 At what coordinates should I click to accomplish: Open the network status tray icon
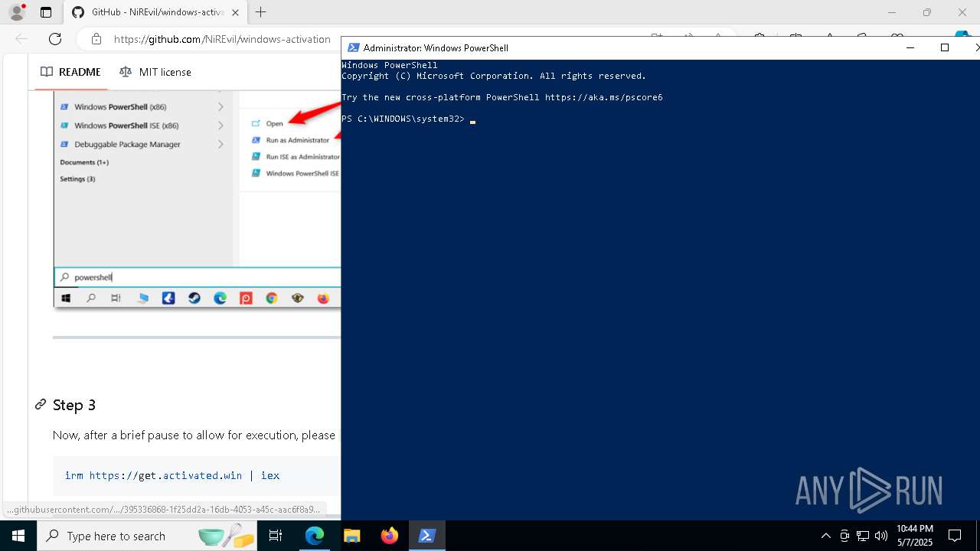click(x=863, y=536)
